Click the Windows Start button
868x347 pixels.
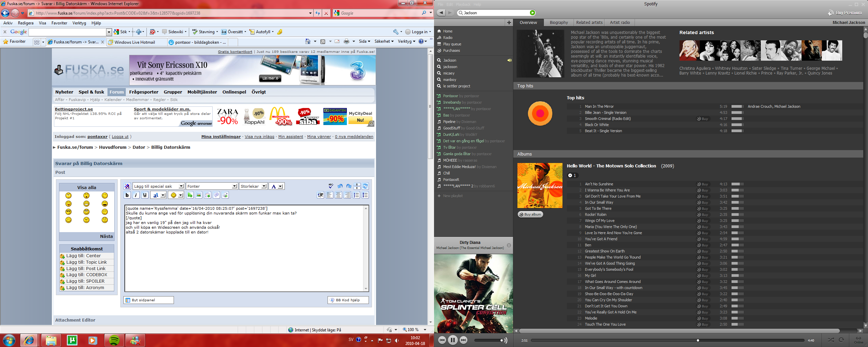coord(9,340)
